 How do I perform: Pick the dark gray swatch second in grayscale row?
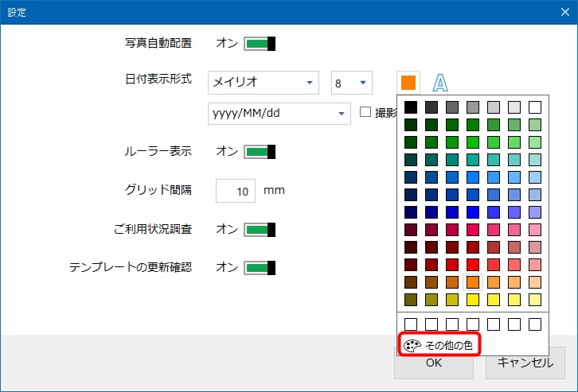(x=432, y=107)
